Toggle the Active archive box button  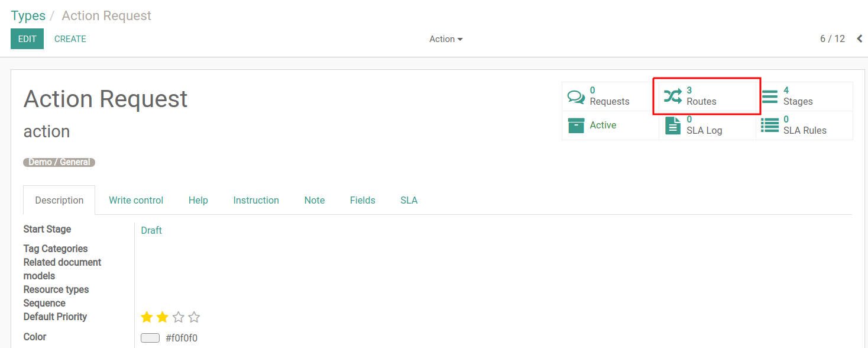(610, 125)
